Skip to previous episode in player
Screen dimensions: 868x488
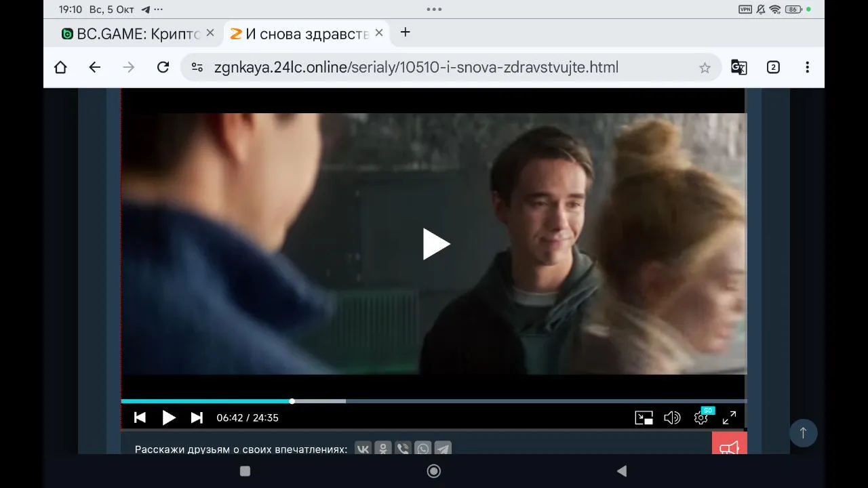click(x=140, y=418)
